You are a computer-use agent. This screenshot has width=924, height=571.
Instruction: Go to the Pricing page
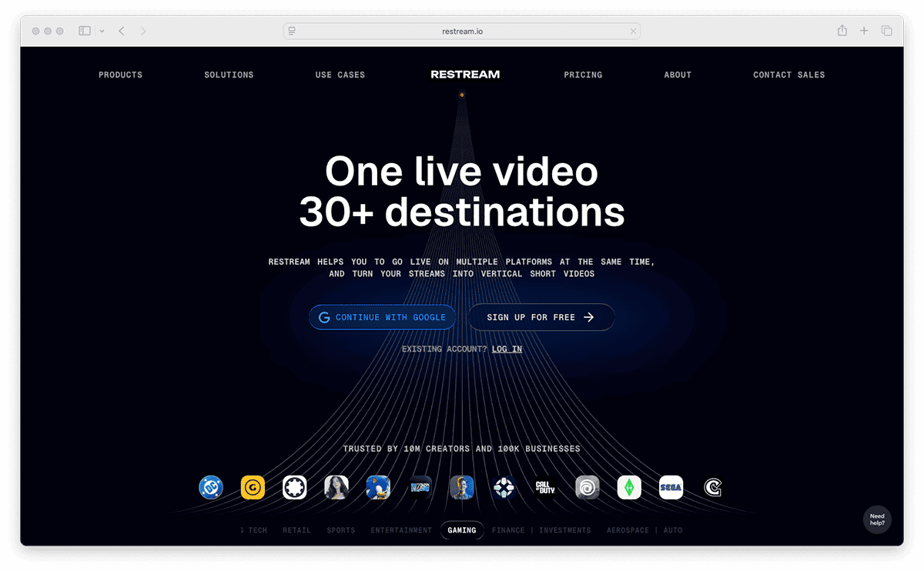(583, 75)
